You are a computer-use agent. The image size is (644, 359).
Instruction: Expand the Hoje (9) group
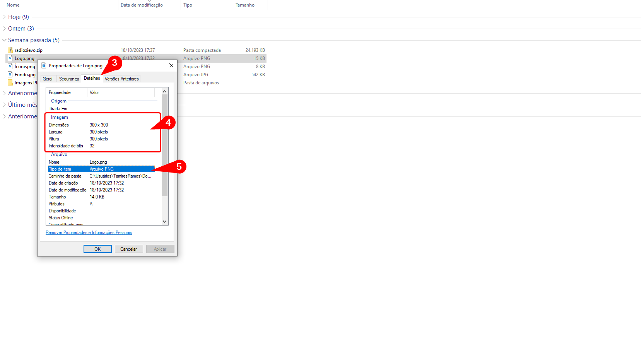4,17
